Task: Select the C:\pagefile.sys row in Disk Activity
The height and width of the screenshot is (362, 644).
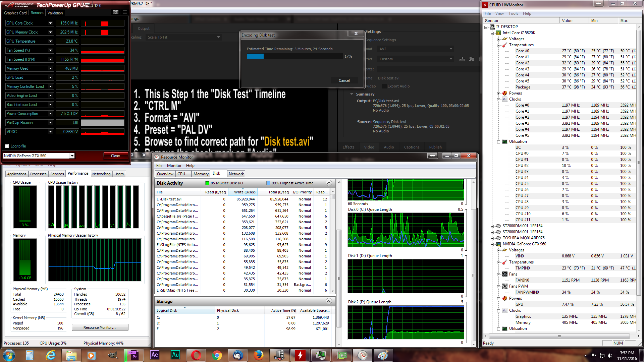Action: 243,216
